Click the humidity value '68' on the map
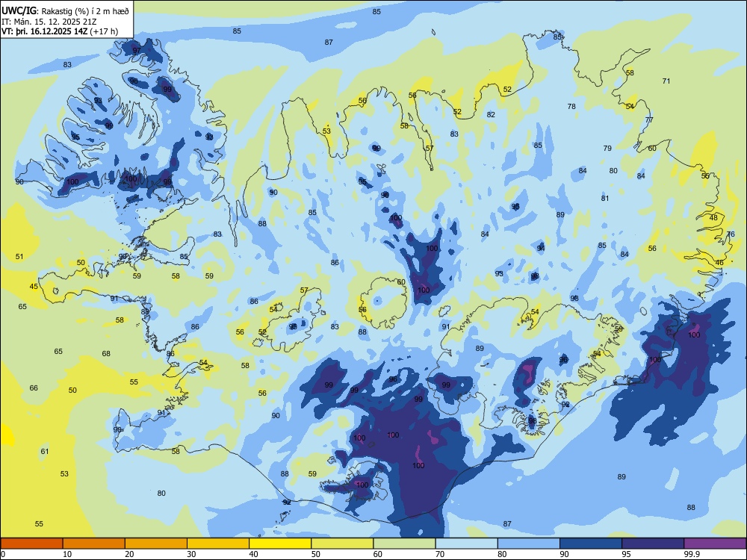Screen dimensions: 747x560 point(106,353)
